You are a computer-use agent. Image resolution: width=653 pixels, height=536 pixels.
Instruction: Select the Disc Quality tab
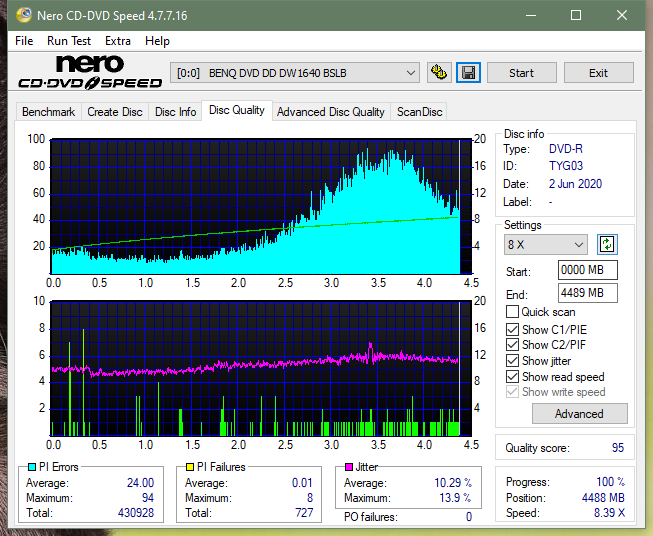[237, 110]
